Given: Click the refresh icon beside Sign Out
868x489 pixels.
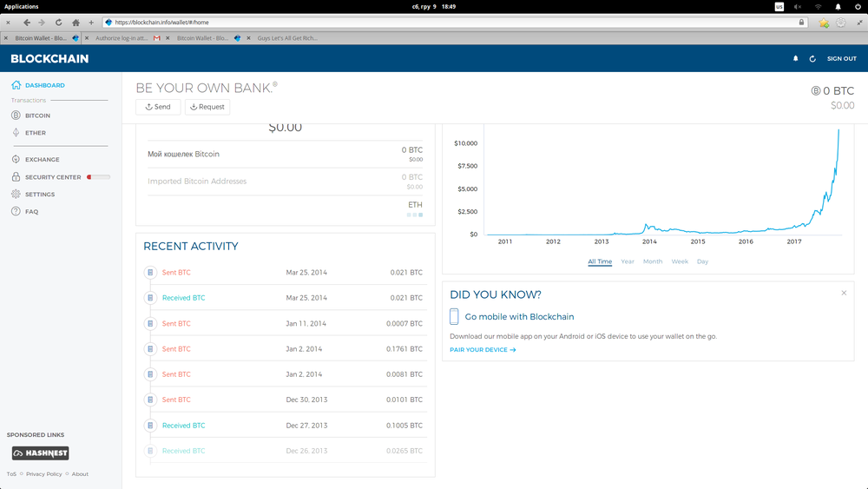Looking at the screenshot, I should tap(812, 59).
